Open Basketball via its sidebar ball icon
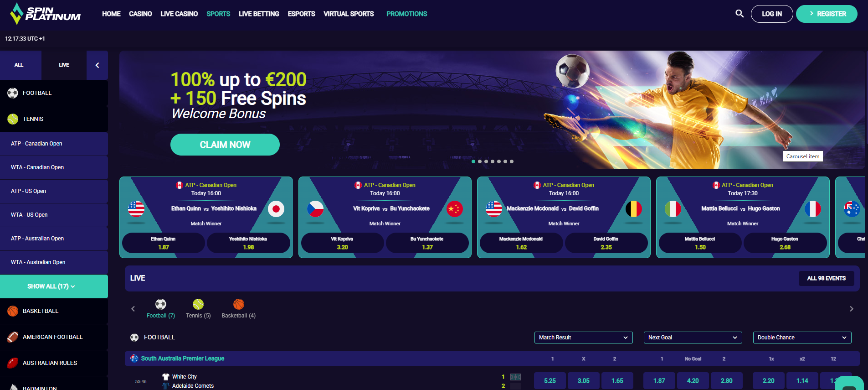 13,311
